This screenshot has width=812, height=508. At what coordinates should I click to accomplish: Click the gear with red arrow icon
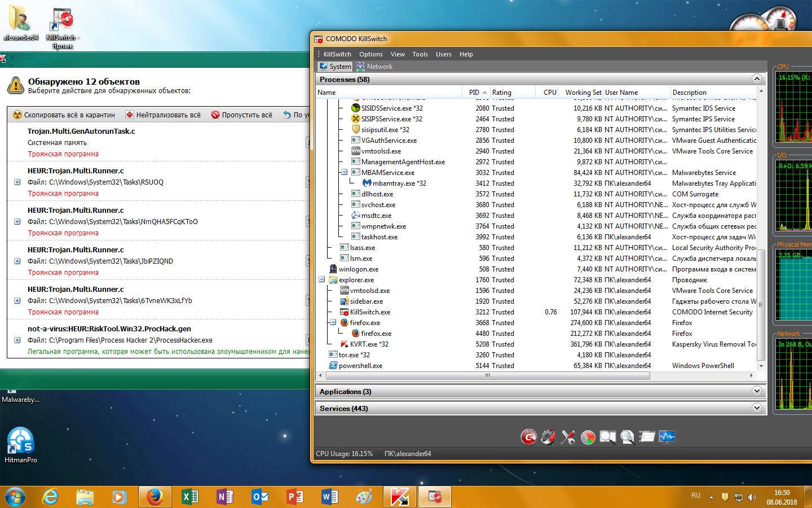pos(548,437)
